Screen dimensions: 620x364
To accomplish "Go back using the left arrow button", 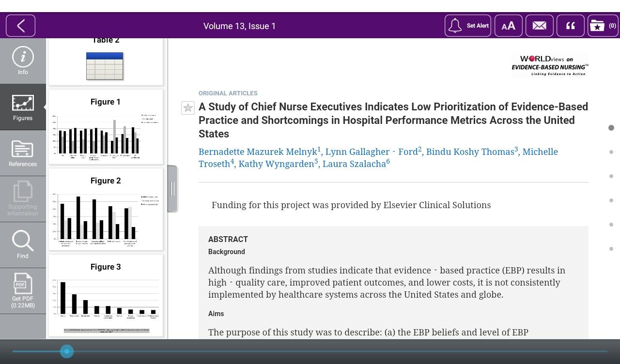I will 20,26.
